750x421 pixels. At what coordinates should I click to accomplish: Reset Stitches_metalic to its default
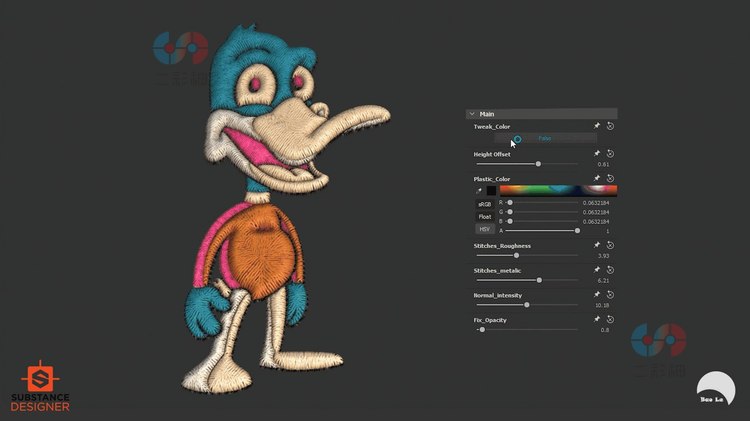610,270
